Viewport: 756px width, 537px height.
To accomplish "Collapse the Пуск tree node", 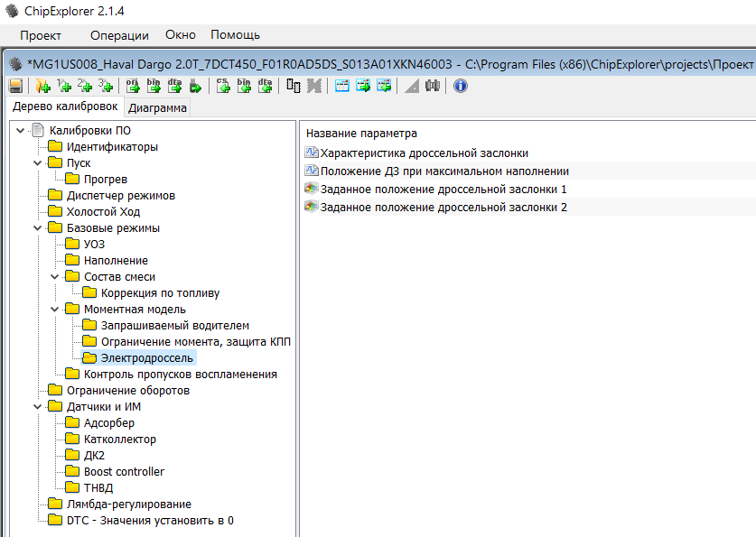I will [37, 163].
